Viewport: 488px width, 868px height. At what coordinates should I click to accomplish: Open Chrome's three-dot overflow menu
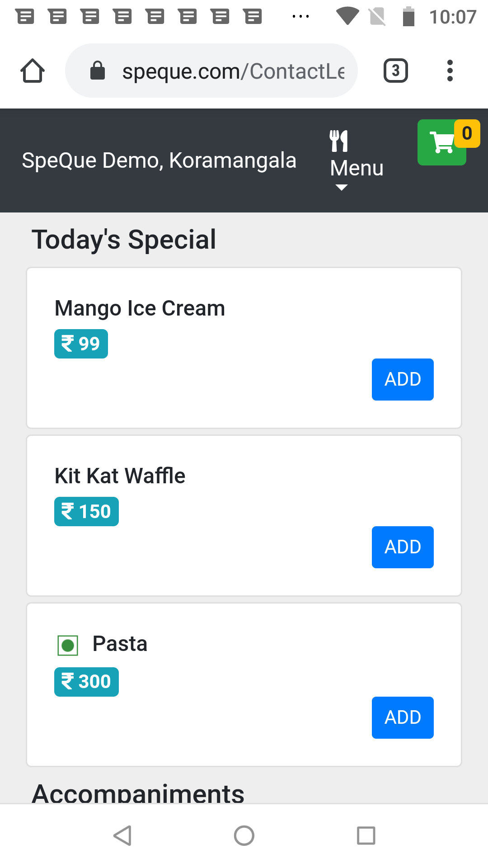point(450,71)
